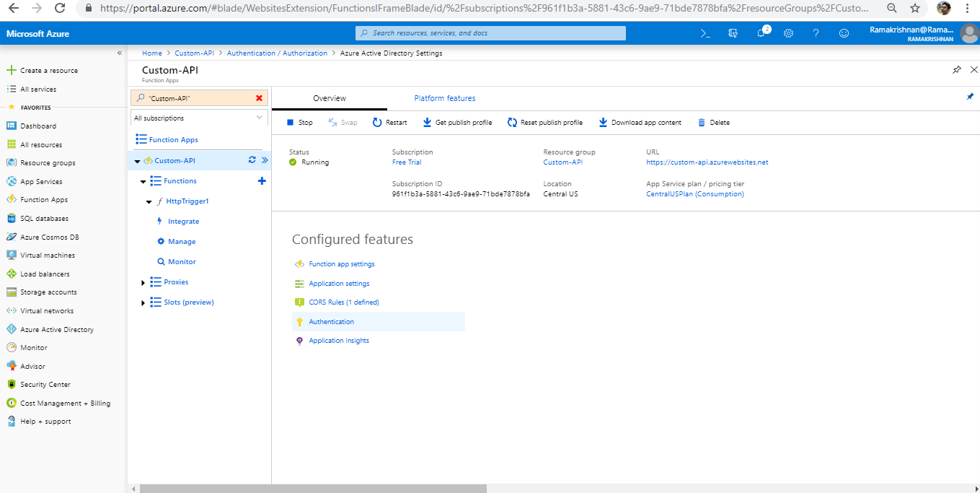This screenshot has width=980, height=493.
Task: Click the Azure Active Directory icon
Action: pyautogui.click(x=12, y=329)
